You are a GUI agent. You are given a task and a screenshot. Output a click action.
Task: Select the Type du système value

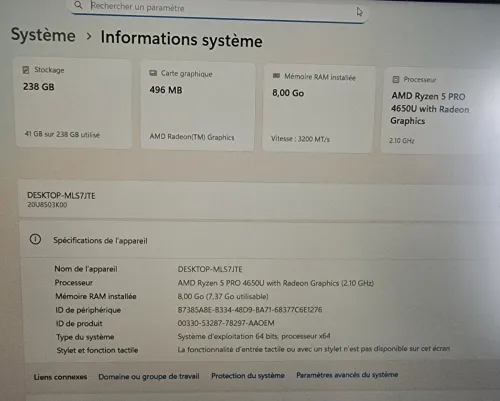(254, 336)
